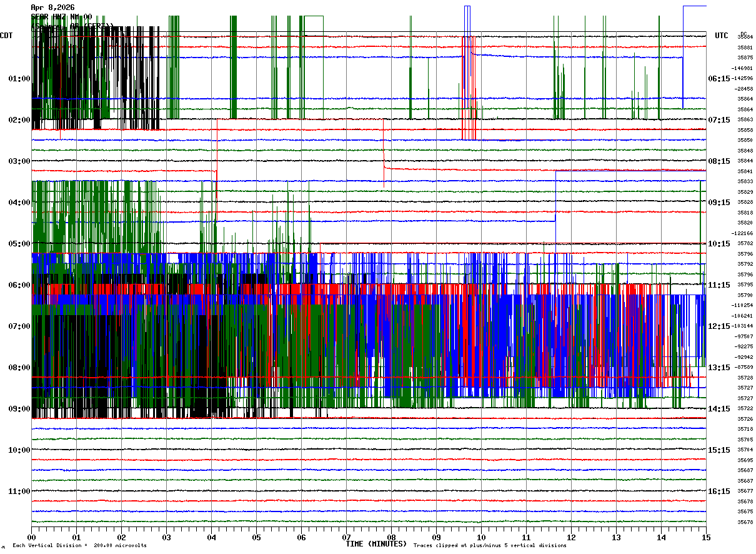Click the vertical division microvolts note
The width and height of the screenshot is (756, 554).
(79, 546)
